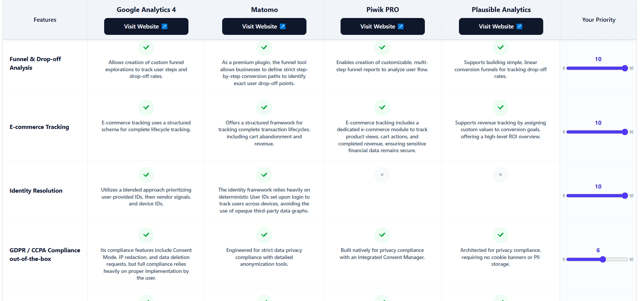Click Piwik PRO Funnel analysis checkmark
This screenshot has height=301, width=644.
pos(382,48)
